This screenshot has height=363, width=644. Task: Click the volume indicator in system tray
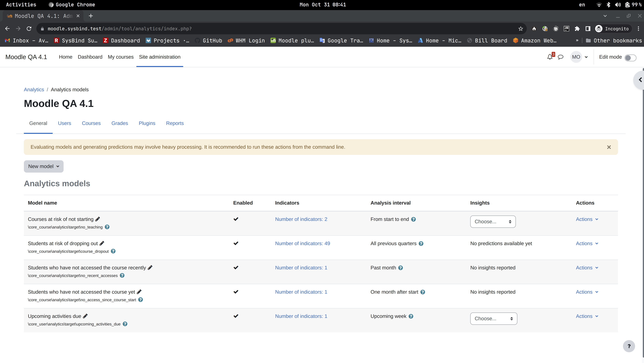pos(618,5)
